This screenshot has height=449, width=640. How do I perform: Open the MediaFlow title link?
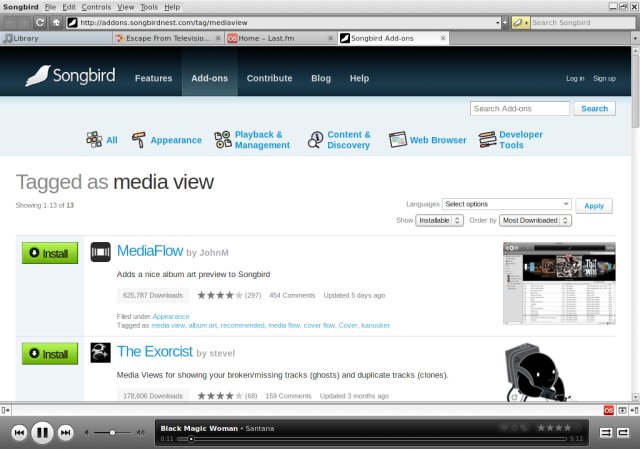[x=150, y=251]
